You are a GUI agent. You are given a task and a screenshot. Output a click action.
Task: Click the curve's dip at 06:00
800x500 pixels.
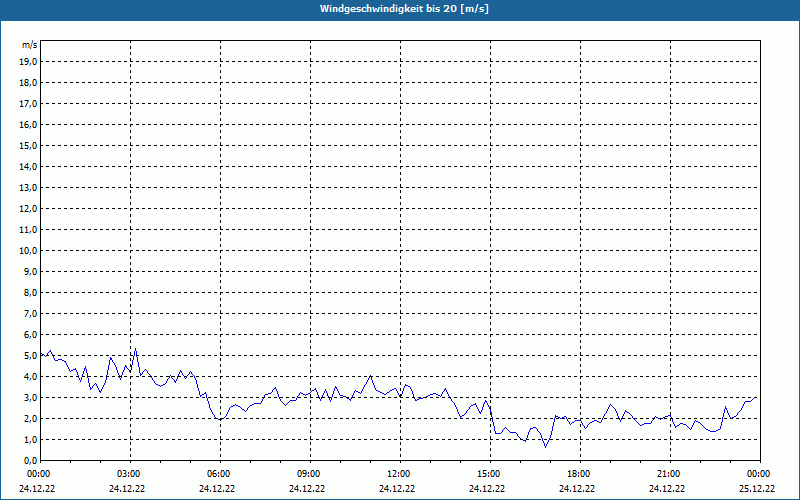[220, 419]
